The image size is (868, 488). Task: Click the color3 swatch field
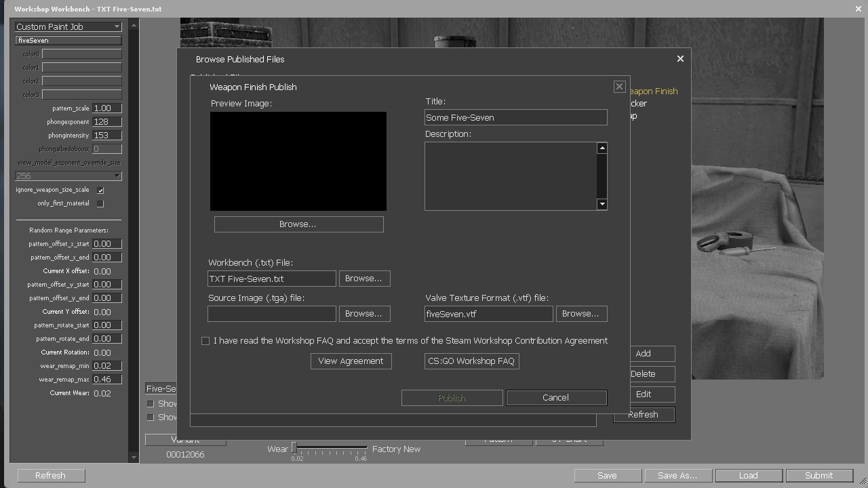82,94
